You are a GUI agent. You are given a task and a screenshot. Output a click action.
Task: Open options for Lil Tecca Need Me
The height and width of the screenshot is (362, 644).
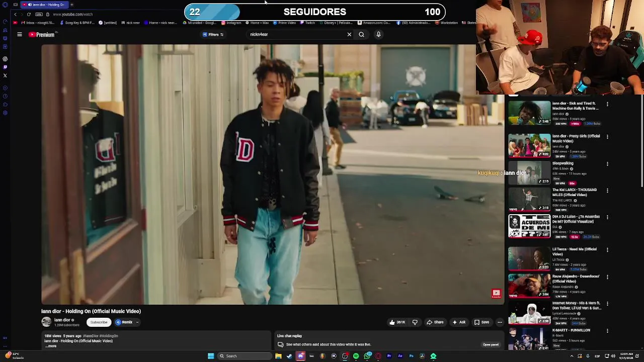click(607, 250)
